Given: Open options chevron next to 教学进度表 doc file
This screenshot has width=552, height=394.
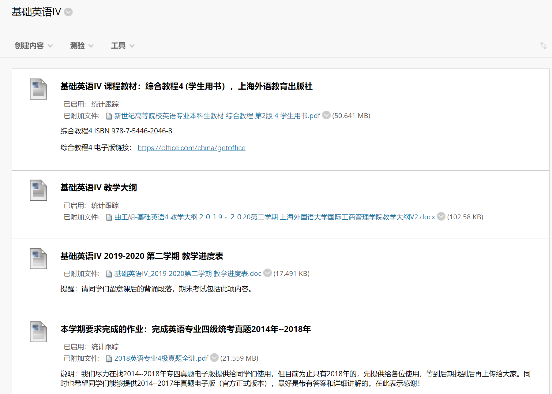Looking at the screenshot, I should 268,273.
